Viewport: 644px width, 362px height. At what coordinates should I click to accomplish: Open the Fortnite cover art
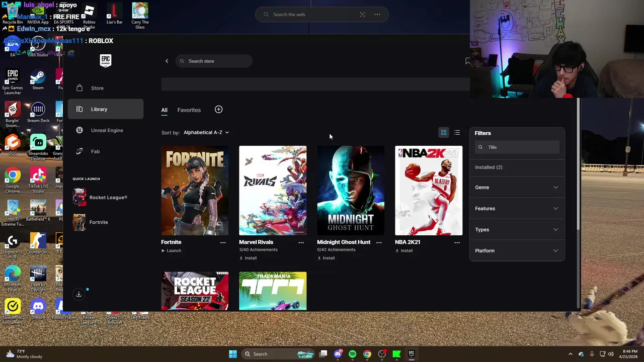pos(195,191)
